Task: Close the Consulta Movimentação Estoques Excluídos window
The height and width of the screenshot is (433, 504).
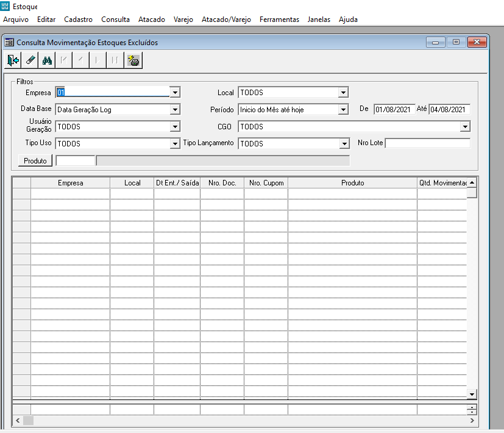Action: tap(477, 42)
